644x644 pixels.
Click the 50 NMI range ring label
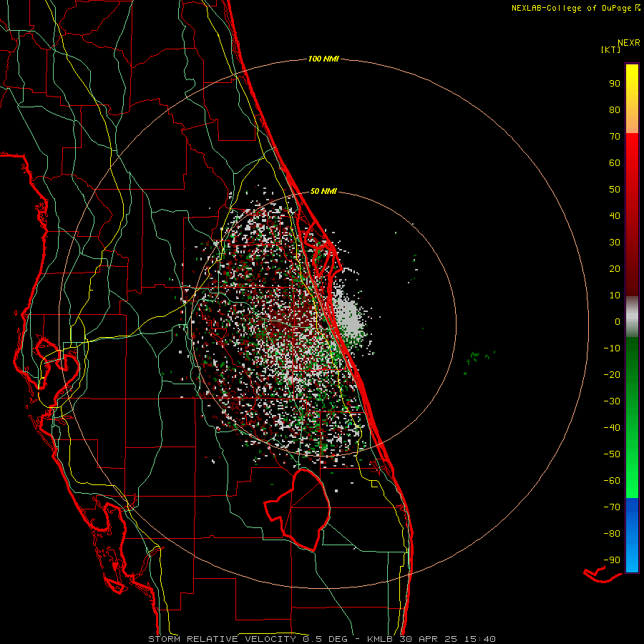(x=323, y=191)
